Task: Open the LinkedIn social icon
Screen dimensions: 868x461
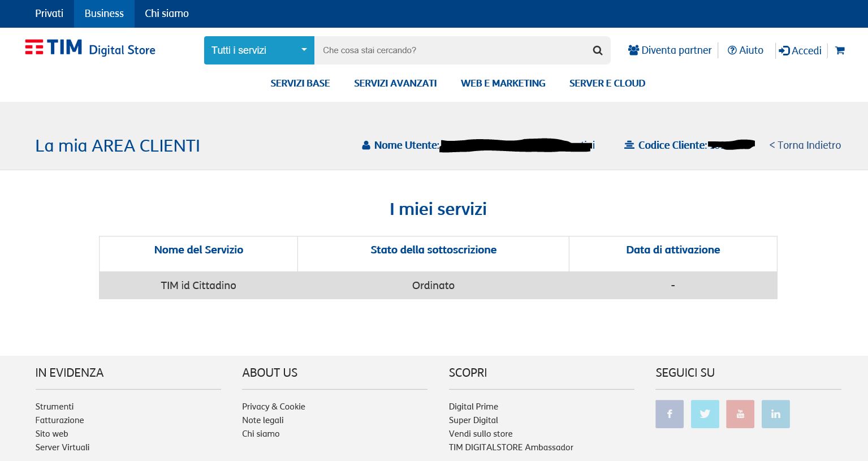Action: [776, 414]
